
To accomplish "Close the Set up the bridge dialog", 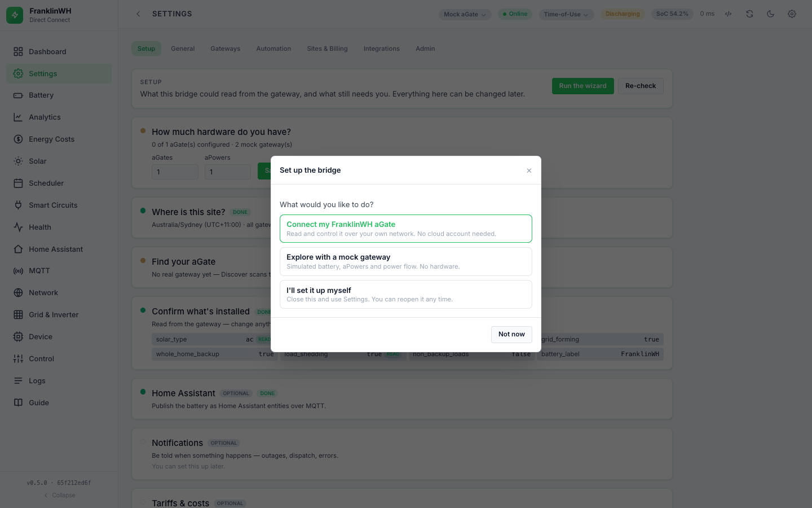I will click(529, 170).
